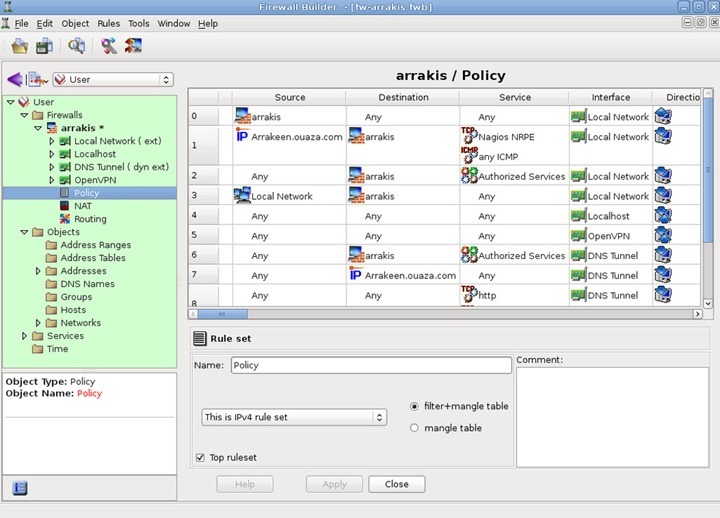This screenshot has width=720, height=518.
Task: Select the filter+mangle table radio button
Action: [x=414, y=406]
